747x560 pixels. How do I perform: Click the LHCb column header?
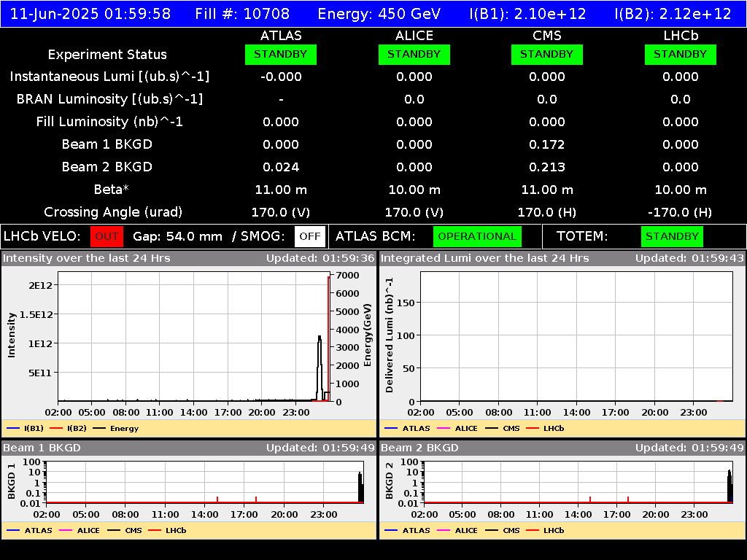(681, 36)
